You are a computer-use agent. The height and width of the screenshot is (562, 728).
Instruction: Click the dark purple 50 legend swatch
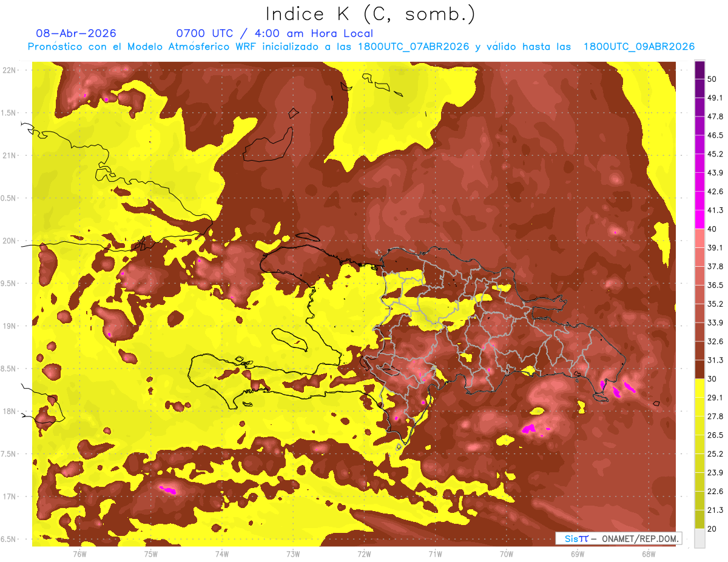(x=699, y=70)
